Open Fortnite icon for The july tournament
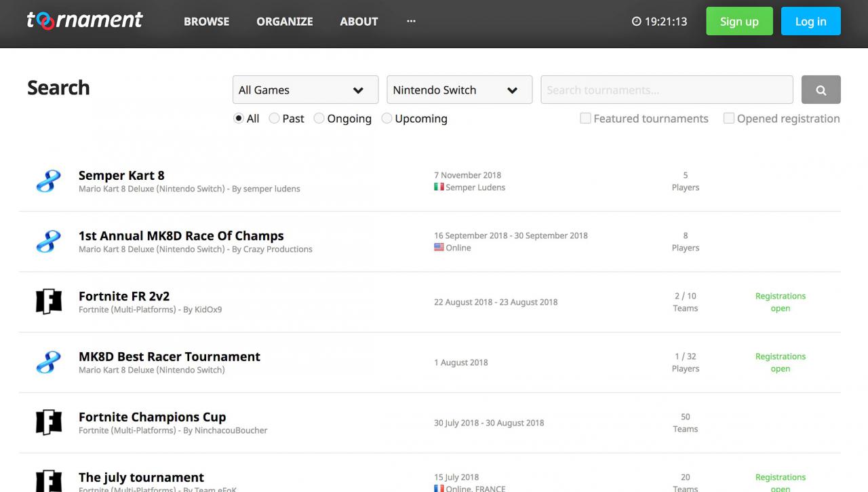The width and height of the screenshot is (868, 492). tap(48, 480)
